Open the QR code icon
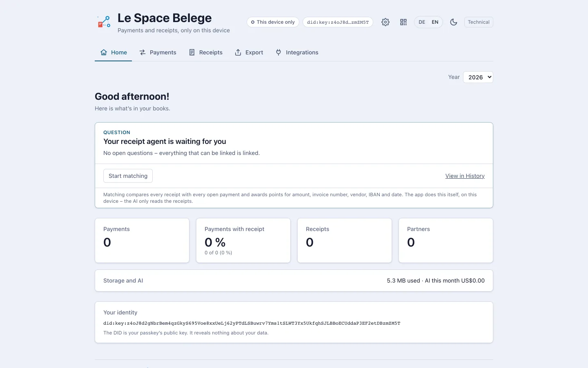The width and height of the screenshot is (588, 368). [403, 22]
